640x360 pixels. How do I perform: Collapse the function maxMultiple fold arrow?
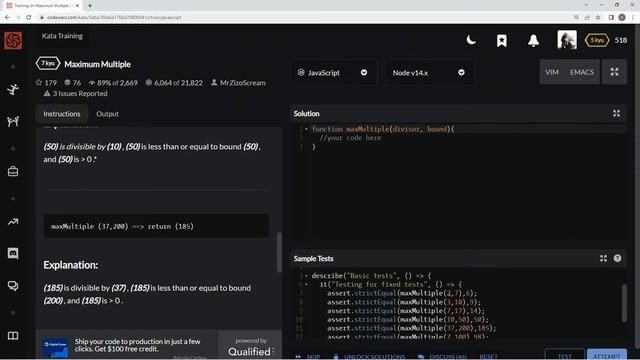(x=307, y=129)
